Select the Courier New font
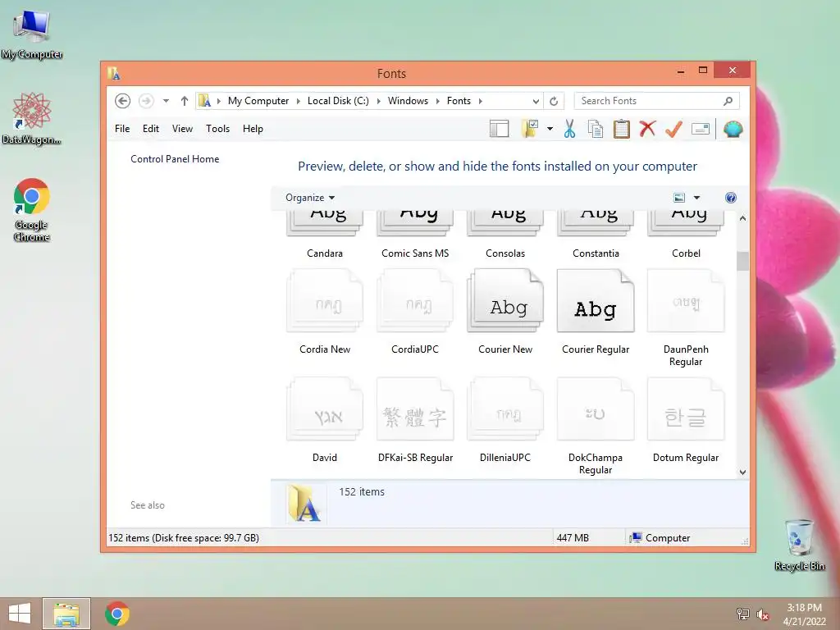 coord(505,313)
